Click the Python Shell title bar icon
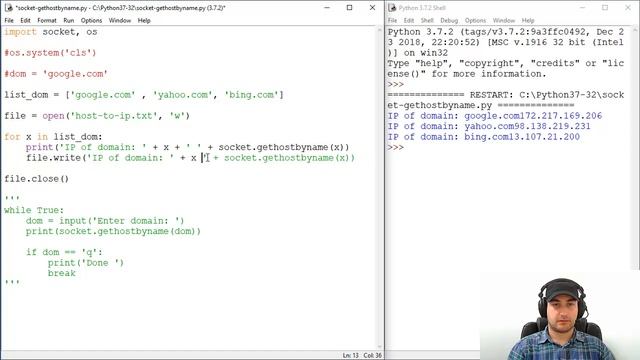 (392, 8)
